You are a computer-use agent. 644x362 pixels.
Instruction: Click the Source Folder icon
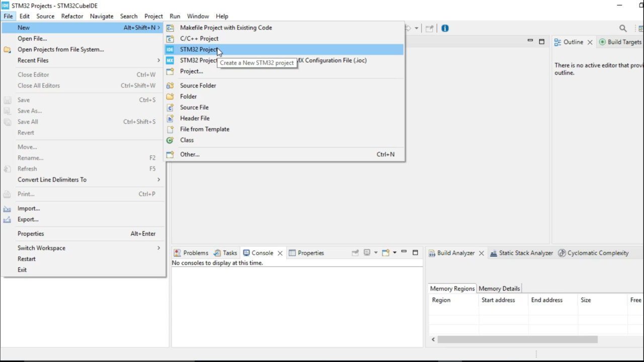point(170,85)
